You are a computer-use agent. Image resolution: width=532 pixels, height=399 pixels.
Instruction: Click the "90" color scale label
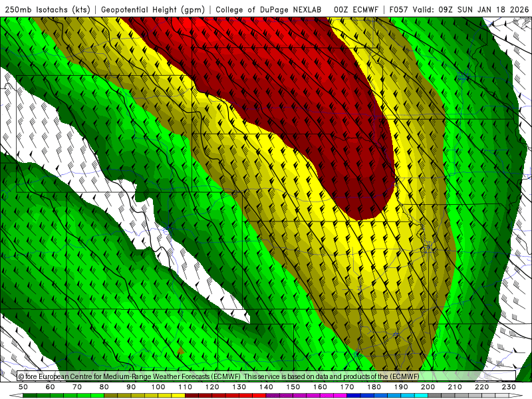coord(131,387)
